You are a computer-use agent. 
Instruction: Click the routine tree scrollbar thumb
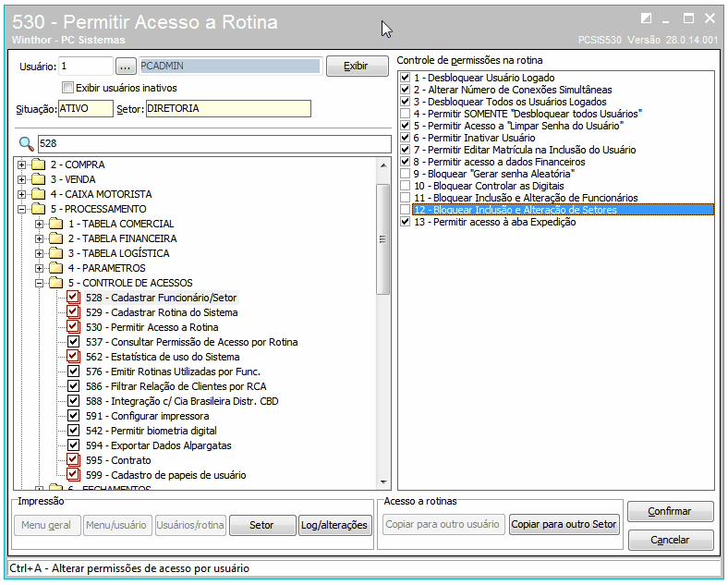coord(383,239)
